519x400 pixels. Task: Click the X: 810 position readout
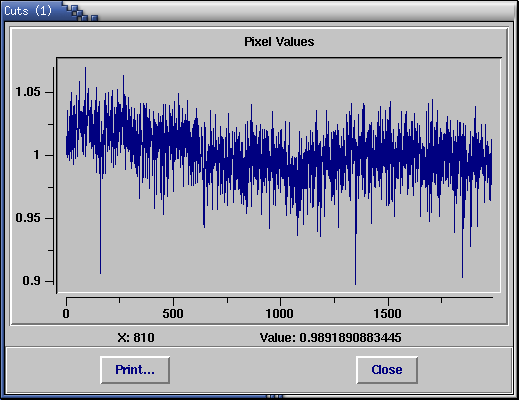(136, 338)
